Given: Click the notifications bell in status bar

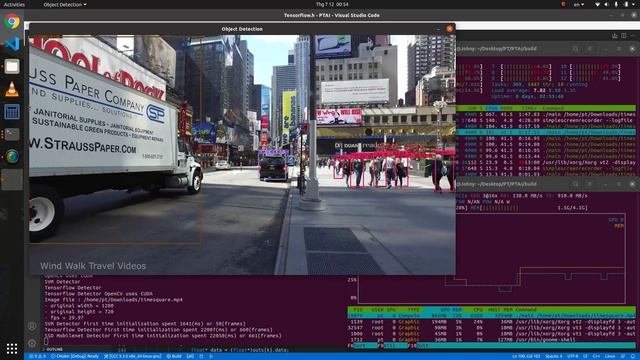Looking at the screenshot, I should pyautogui.click(x=633, y=356).
